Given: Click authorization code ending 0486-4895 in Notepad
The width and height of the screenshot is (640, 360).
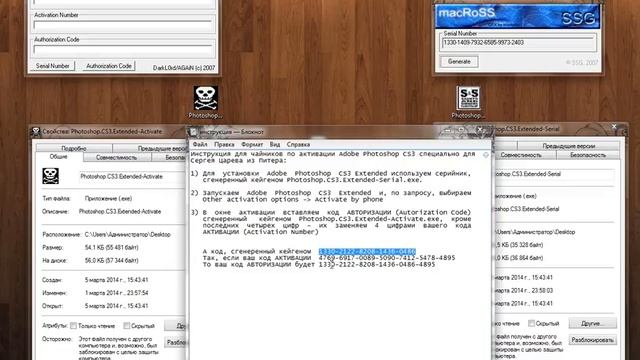Looking at the screenshot, I should pos(377,264).
